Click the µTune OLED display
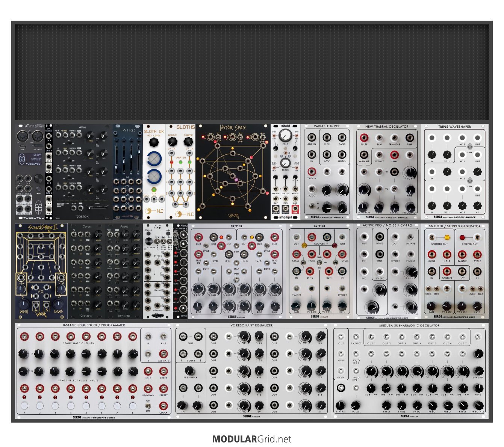The height and width of the screenshot is (447, 504). click(30, 159)
